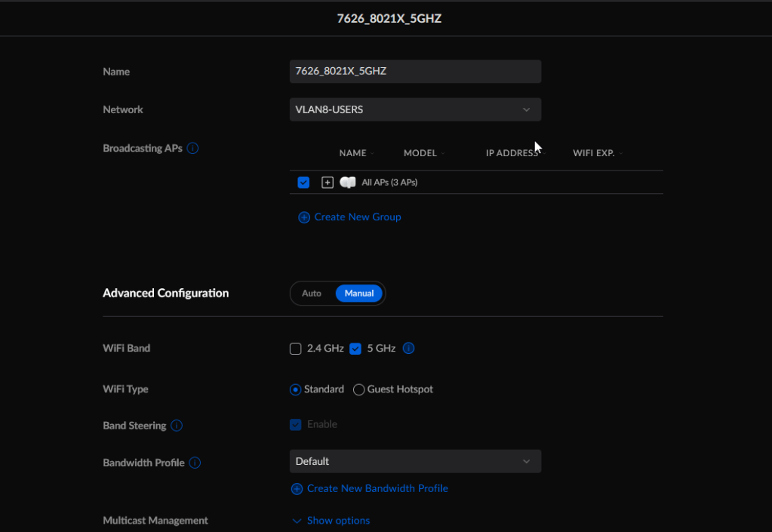The height and width of the screenshot is (532, 772).
Task: Expand Multicast Management Show options
Action: [x=331, y=521]
